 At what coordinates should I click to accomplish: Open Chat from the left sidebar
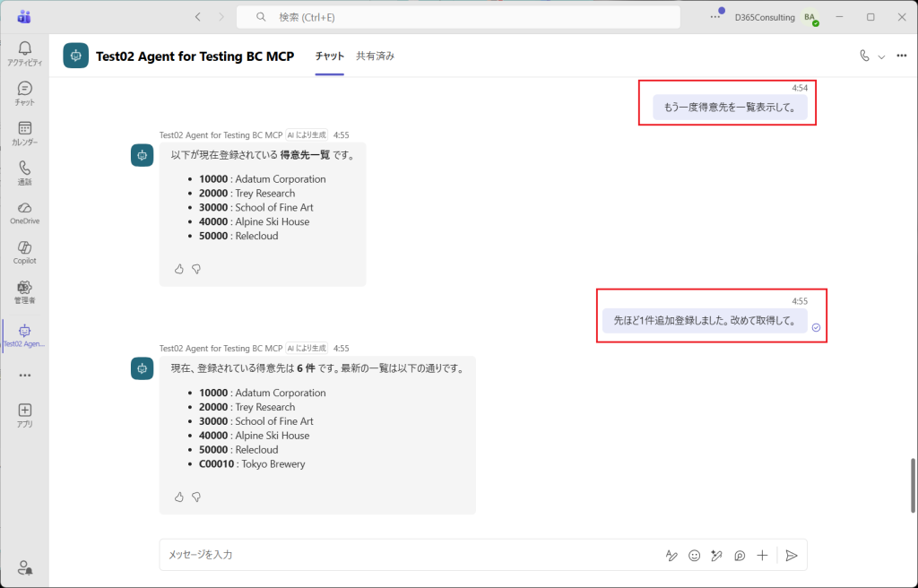[25, 93]
